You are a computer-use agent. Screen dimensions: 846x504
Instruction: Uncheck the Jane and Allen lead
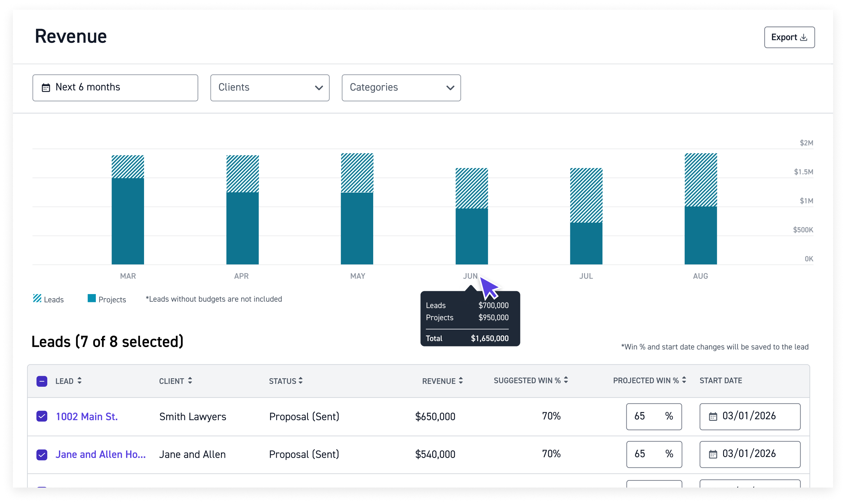coord(42,455)
